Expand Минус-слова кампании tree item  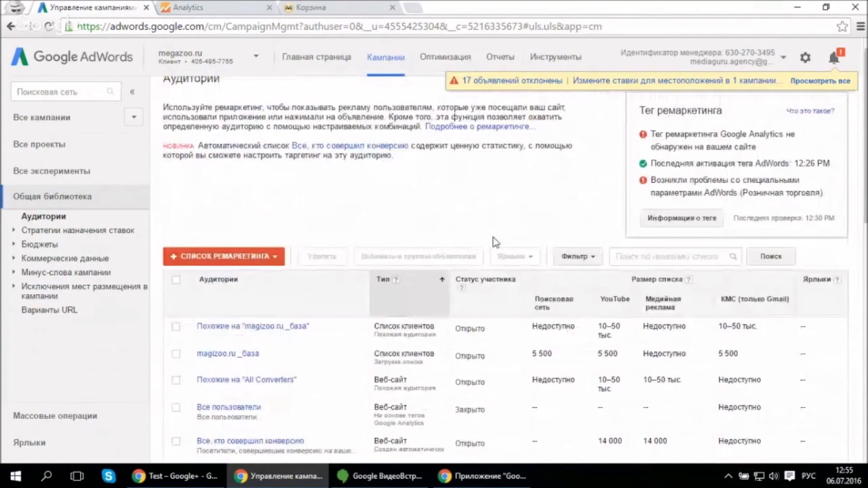click(14, 272)
